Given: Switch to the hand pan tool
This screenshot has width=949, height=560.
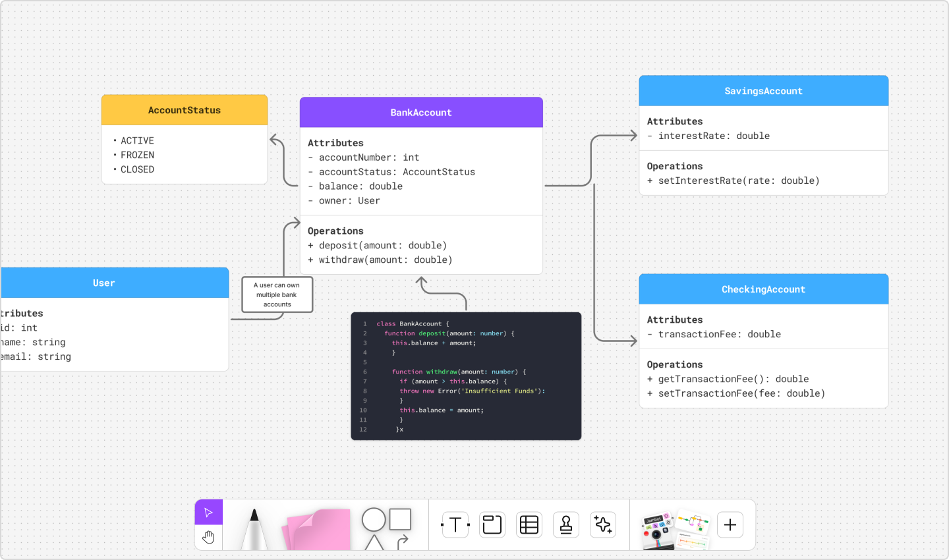Looking at the screenshot, I should click(208, 537).
